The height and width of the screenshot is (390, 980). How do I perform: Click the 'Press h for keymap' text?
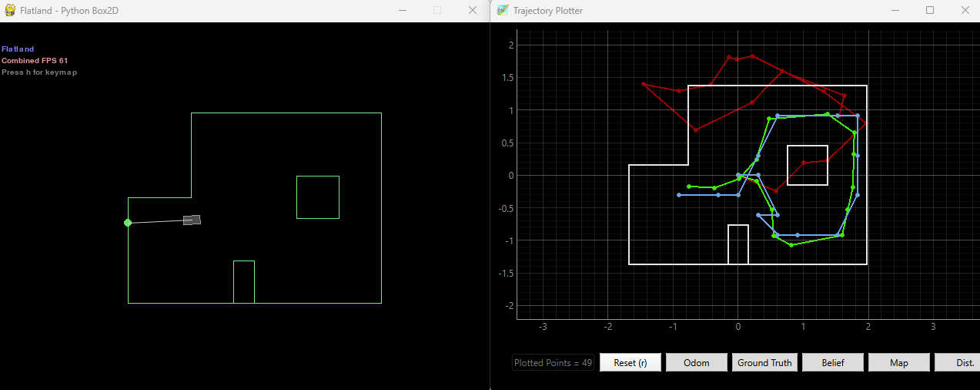[x=39, y=72]
